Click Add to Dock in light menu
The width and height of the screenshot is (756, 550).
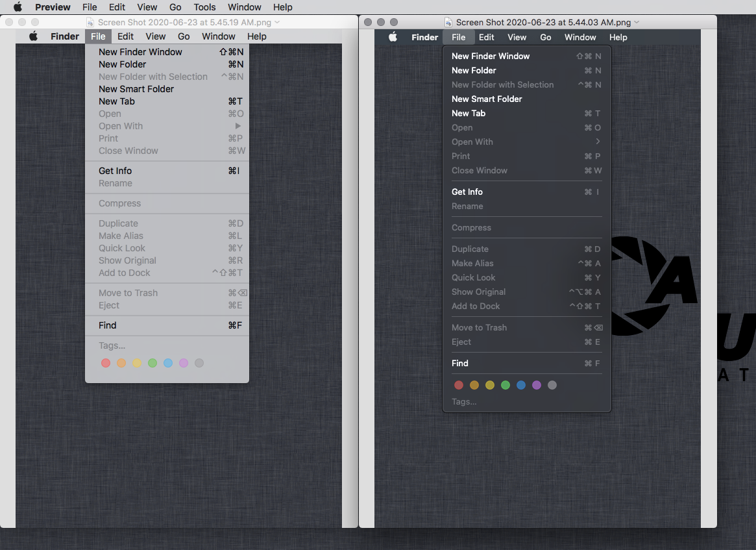pos(167,273)
